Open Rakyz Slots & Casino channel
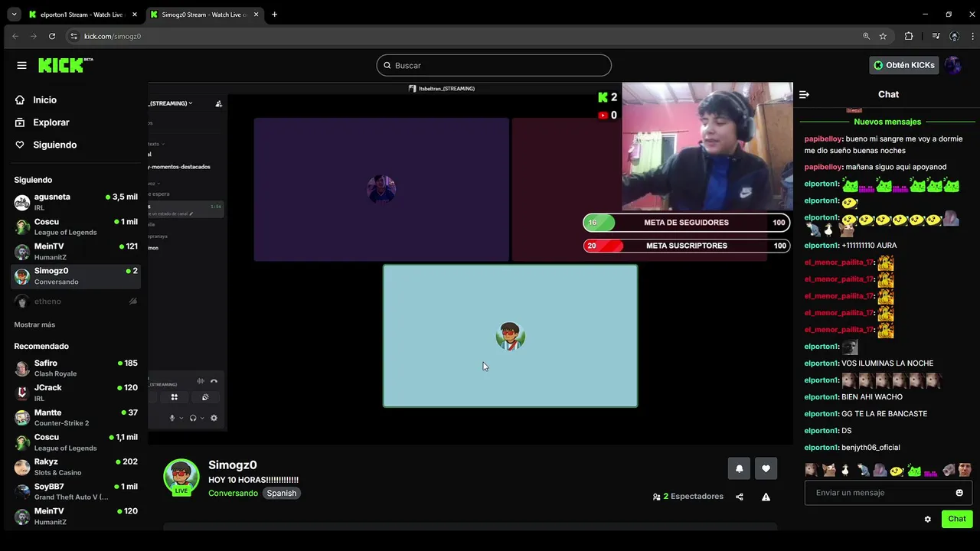This screenshot has height=551, width=980. 76,467
